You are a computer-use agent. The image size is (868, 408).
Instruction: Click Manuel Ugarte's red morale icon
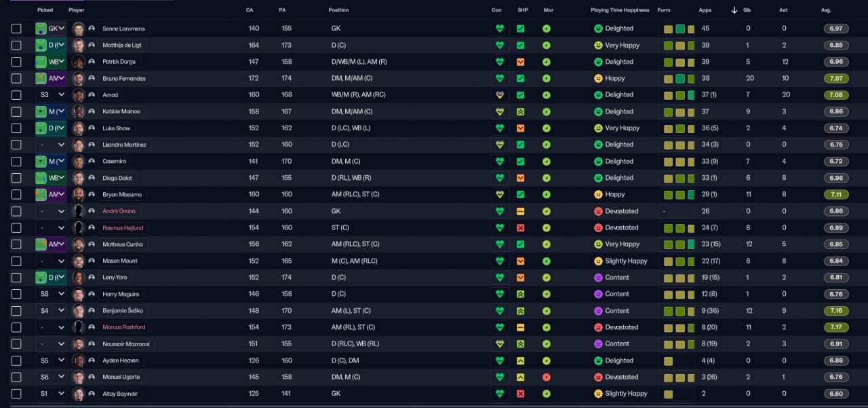click(x=547, y=377)
